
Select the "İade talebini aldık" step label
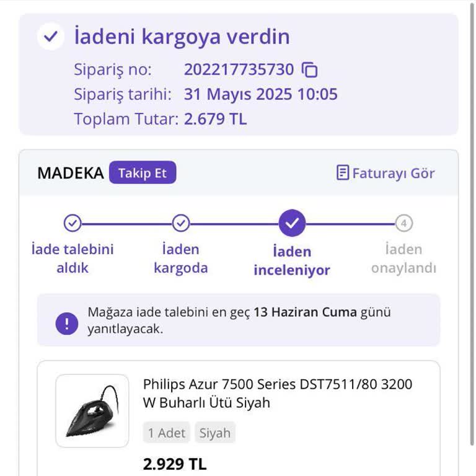click(x=73, y=258)
